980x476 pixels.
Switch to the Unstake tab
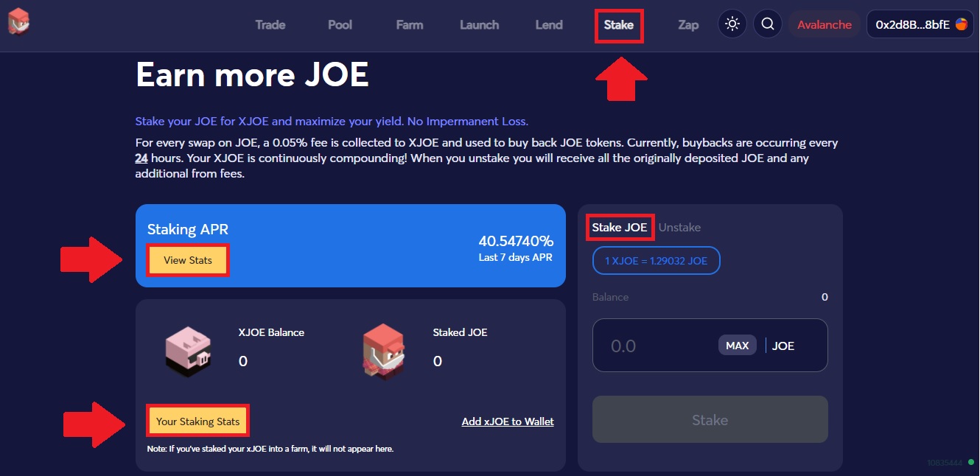[x=679, y=227]
